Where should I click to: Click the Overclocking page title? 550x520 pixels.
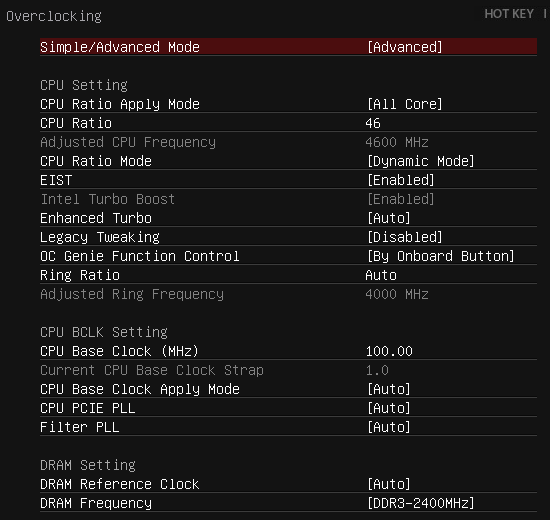point(54,16)
